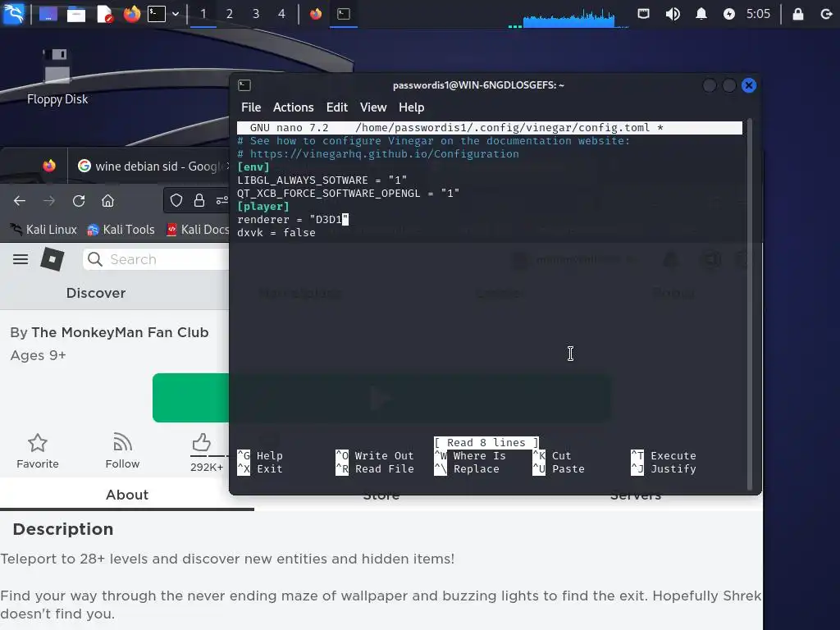Viewport: 840px width, 630px height.
Task: Focus the Firefox taskbar window button
Action: tap(316, 14)
